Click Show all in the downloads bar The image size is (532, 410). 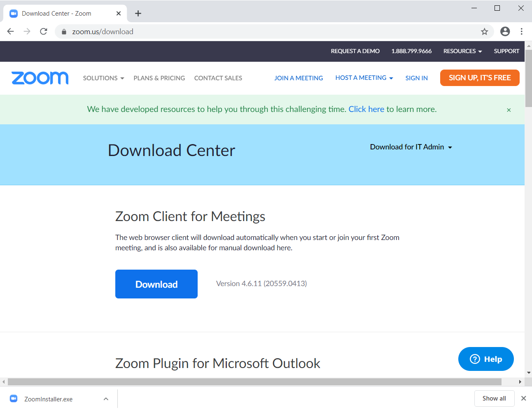pyautogui.click(x=494, y=398)
